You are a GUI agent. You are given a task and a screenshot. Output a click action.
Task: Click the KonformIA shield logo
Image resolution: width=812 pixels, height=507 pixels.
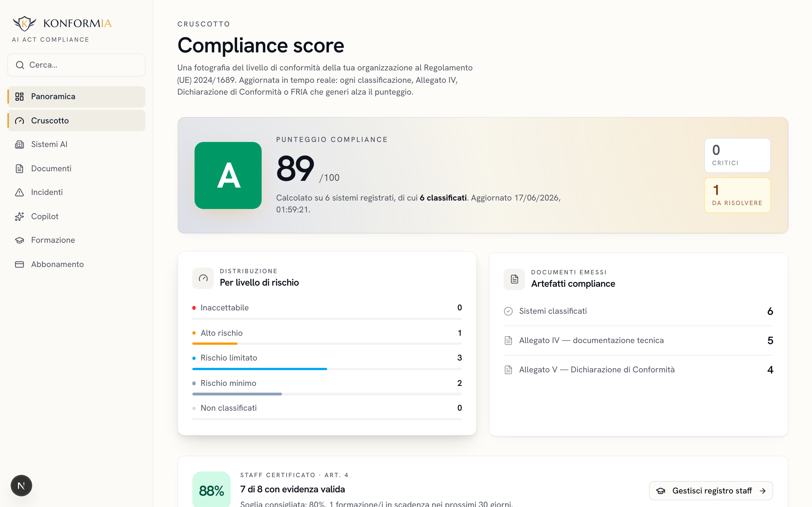click(24, 23)
